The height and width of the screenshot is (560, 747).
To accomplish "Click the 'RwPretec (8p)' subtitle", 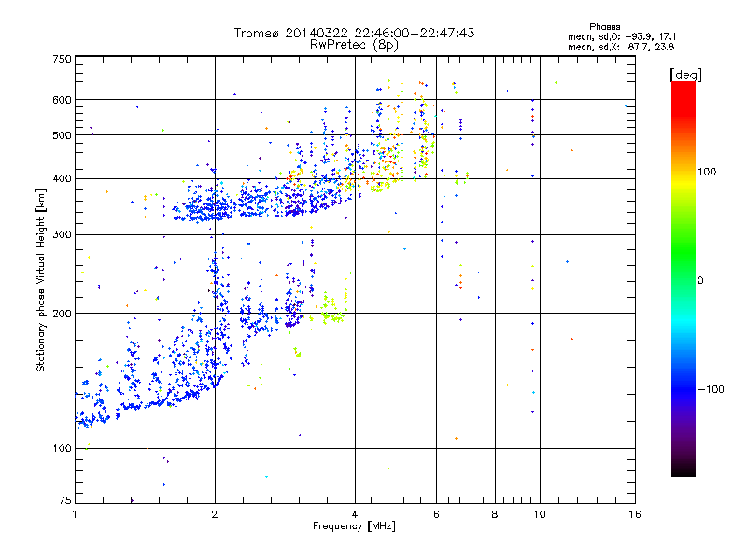I will (354, 45).
